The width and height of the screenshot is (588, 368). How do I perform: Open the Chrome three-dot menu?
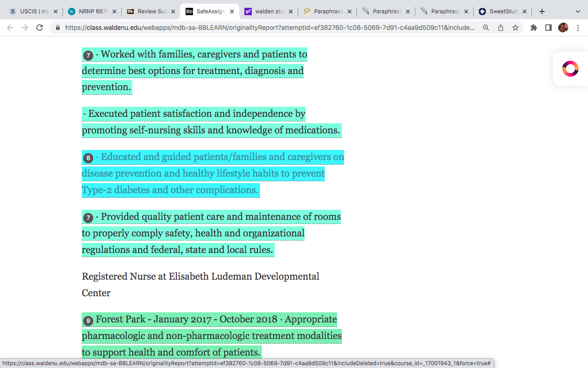pyautogui.click(x=578, y=28)
